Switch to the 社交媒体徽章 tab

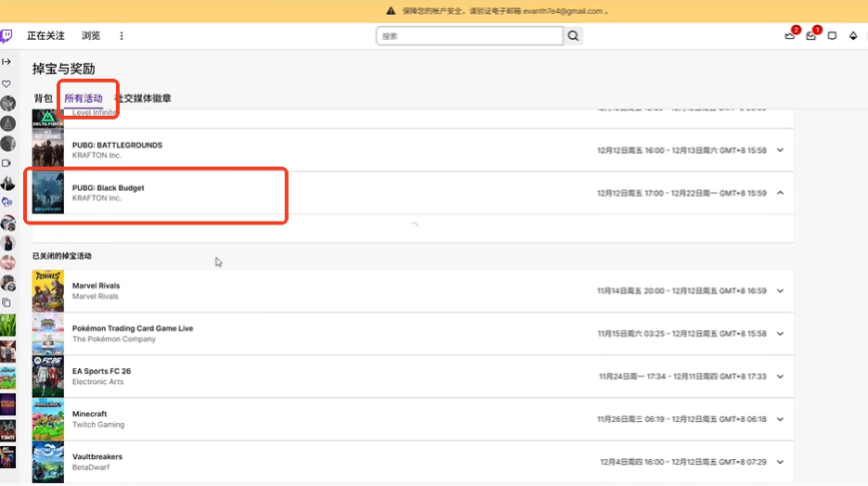142,98
